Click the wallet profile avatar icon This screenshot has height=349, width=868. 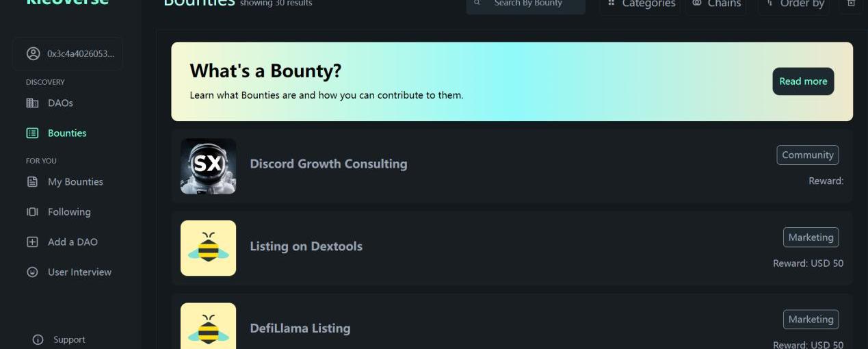tap(33, 53)
